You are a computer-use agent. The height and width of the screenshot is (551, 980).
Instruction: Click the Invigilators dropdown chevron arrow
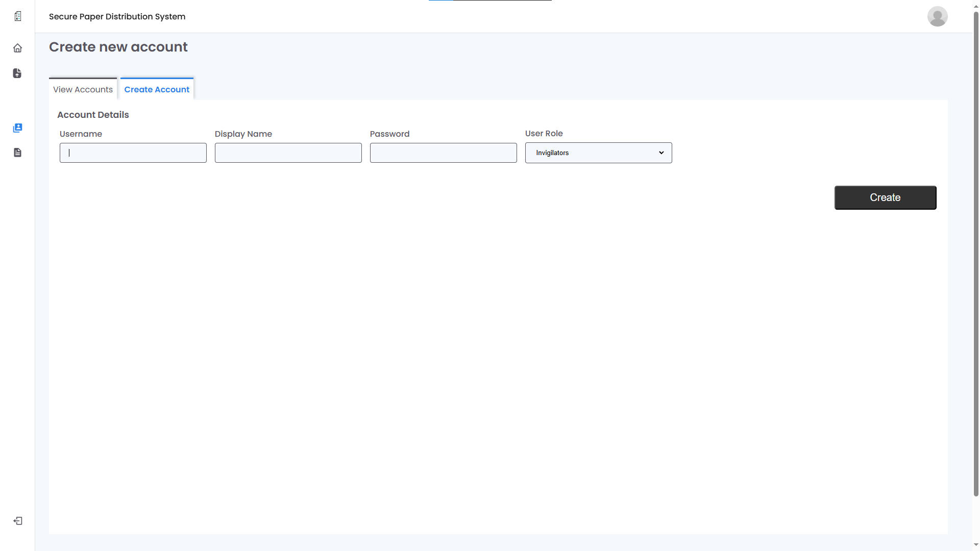[x=661, y=153]
